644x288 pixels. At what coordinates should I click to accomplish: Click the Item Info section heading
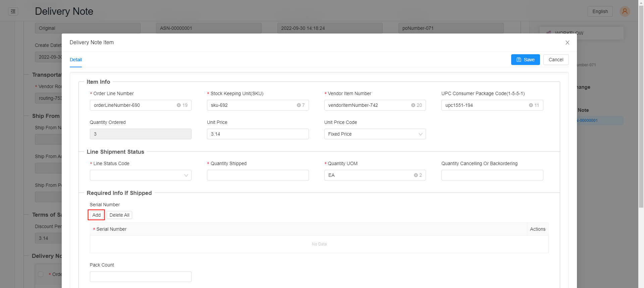coord(98,82)
